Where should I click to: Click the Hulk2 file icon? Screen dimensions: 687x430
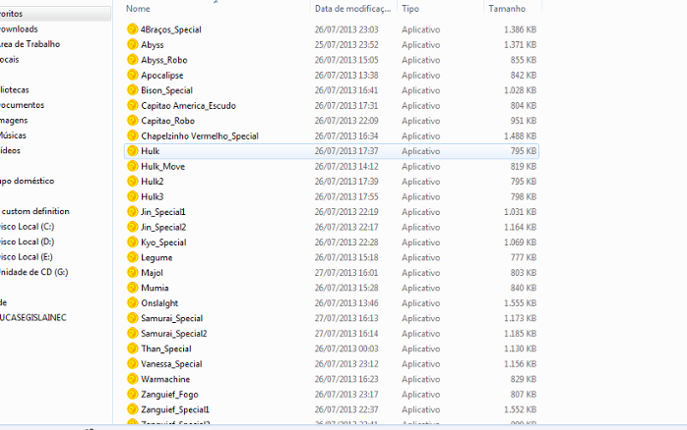[x=132, y=181]
